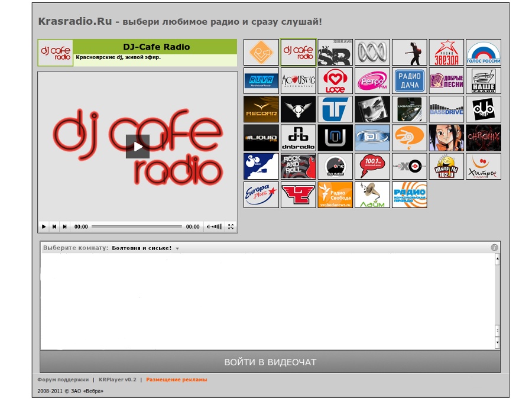The image size is (532, 399).
Task: Tune in to the 100.1 FM station
Action: 372,166
